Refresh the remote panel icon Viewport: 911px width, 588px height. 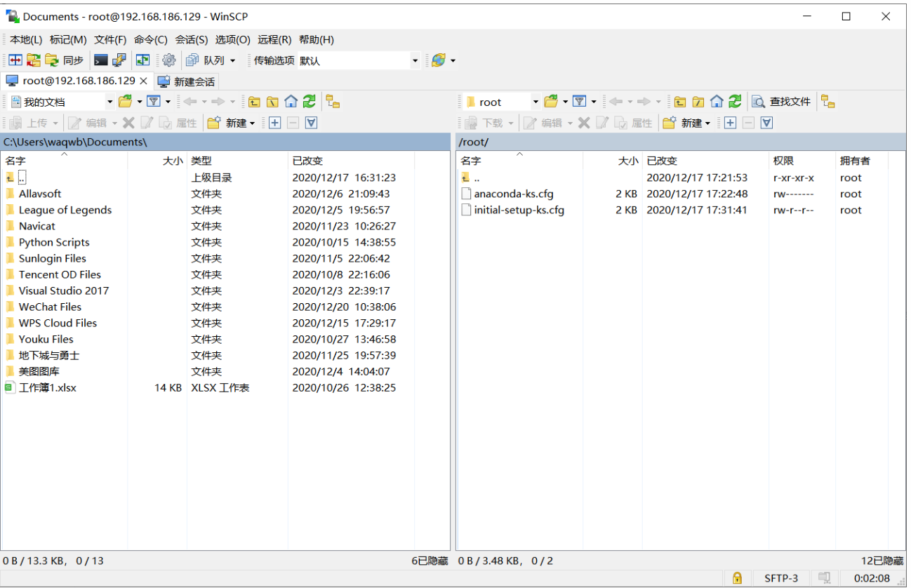coord(735,102)
